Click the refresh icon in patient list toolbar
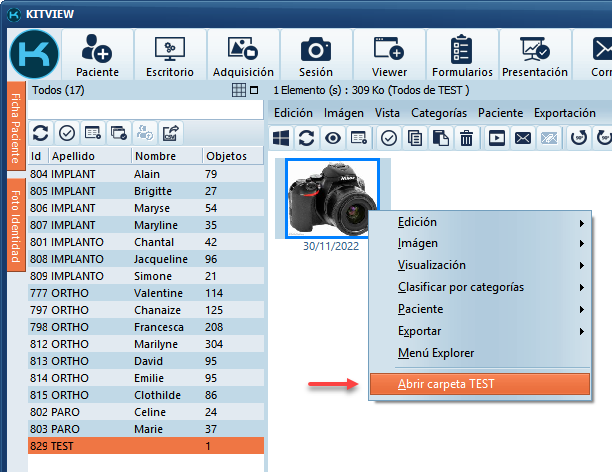The width and height of the screenshot is (612, 472). click(41, 132)
